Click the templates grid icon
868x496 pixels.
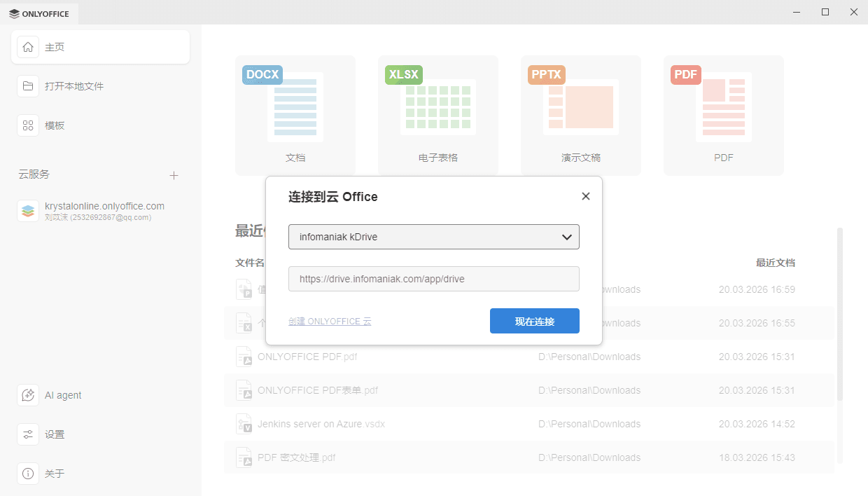[x=28, y=125]
